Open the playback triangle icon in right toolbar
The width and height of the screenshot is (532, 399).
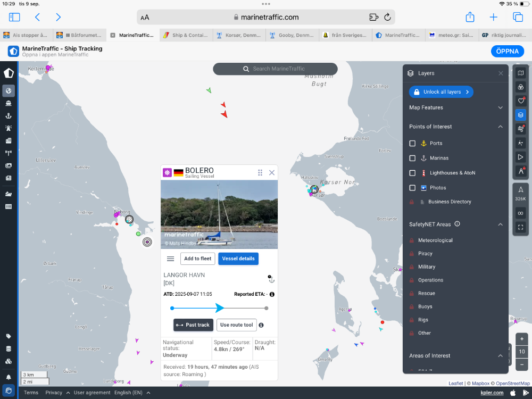pos(520,157)
